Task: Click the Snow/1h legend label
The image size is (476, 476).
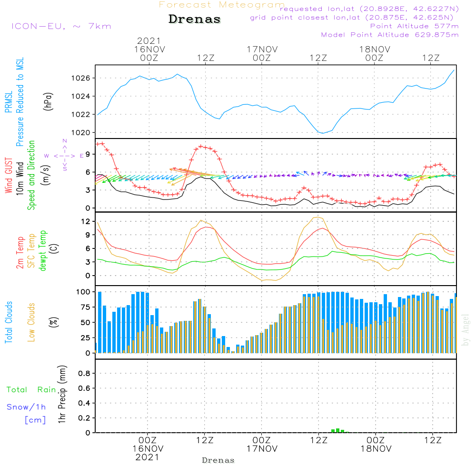Action: tap(26, 407)
